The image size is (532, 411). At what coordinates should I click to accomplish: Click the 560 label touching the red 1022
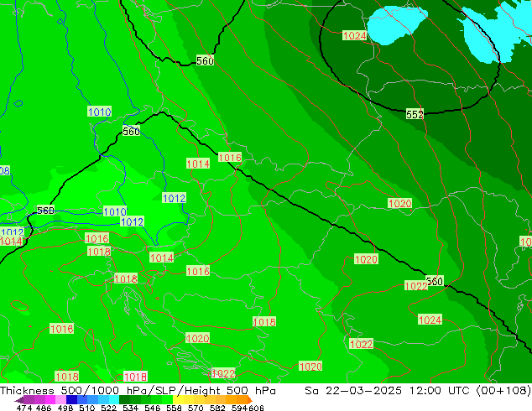435,281
